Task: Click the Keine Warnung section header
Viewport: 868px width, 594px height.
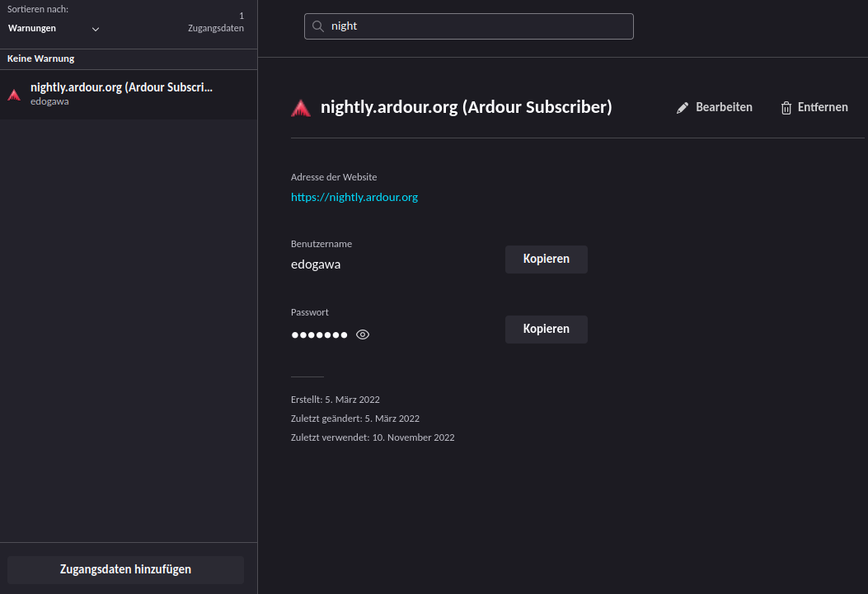Action: pyautogui.click(x=41, y=58)
